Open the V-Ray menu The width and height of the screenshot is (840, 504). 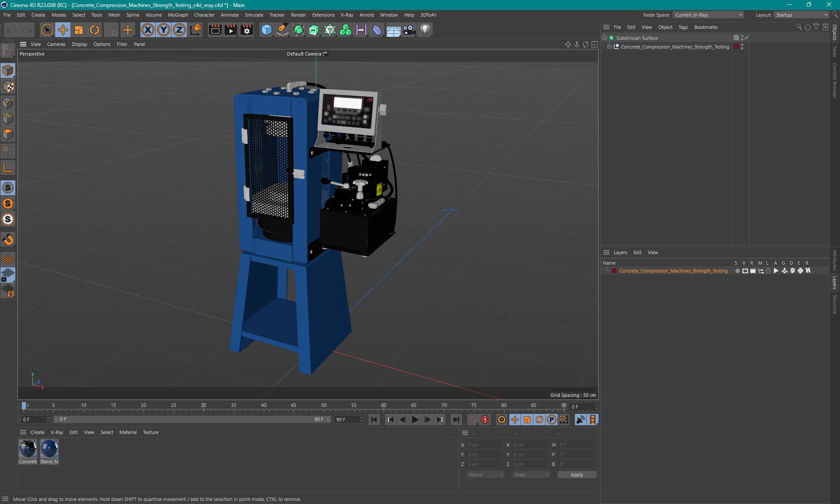tap(347, 15)
